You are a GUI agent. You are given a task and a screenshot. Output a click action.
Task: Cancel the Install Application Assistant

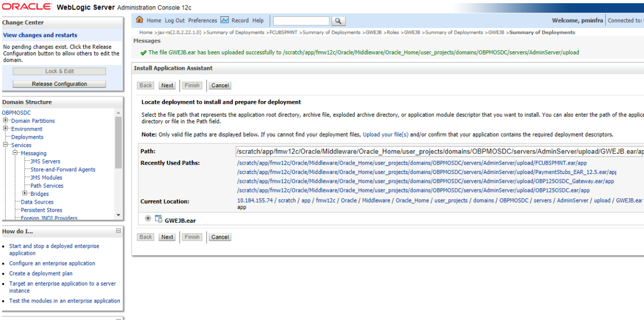click(x=219, y=85)
